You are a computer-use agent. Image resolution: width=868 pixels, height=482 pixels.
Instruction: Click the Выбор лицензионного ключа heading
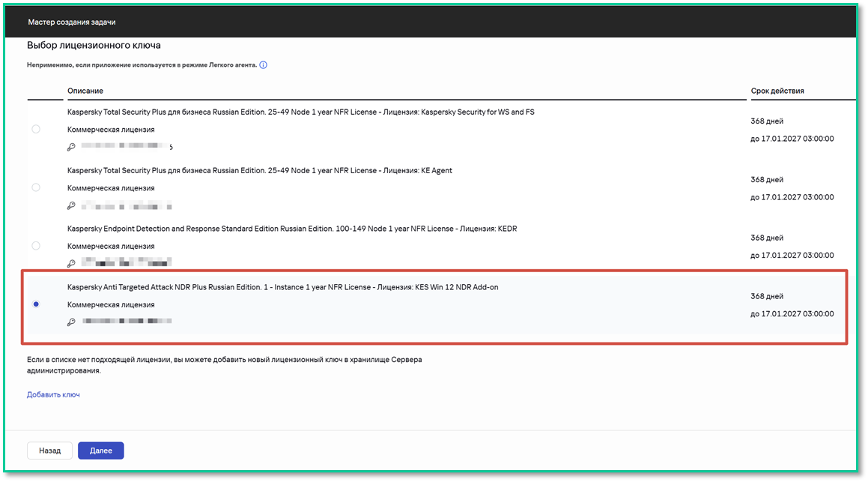[94, 46]
